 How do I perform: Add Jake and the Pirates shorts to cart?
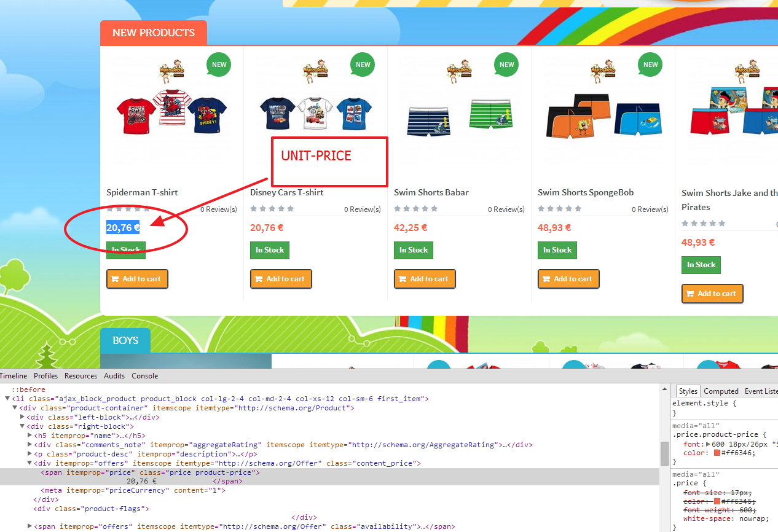click(712, 293)
